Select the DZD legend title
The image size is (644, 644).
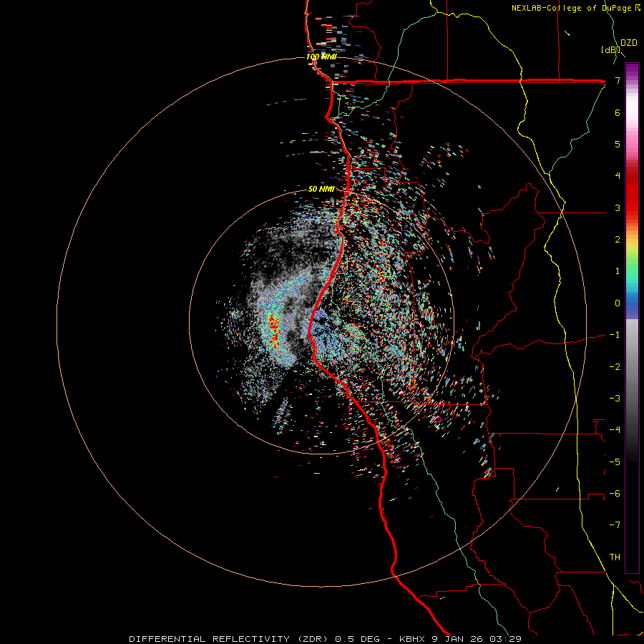629,43
